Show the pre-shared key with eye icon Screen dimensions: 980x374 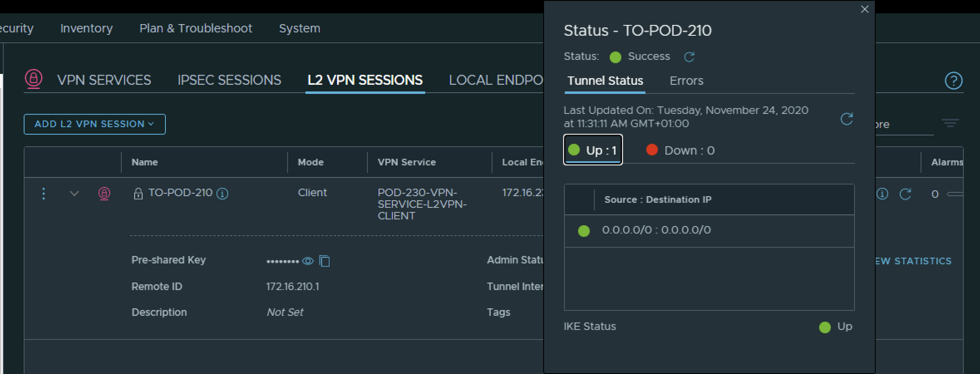[x=308, y=261]
